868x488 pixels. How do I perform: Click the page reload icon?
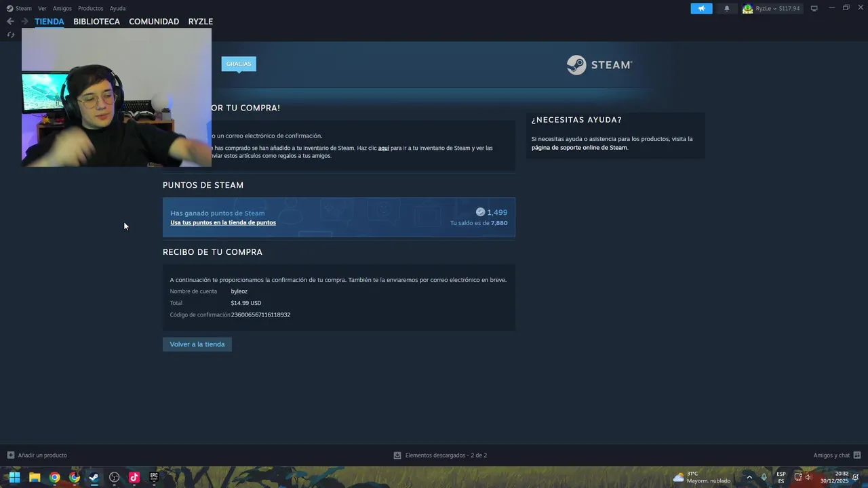click(10, 35)
